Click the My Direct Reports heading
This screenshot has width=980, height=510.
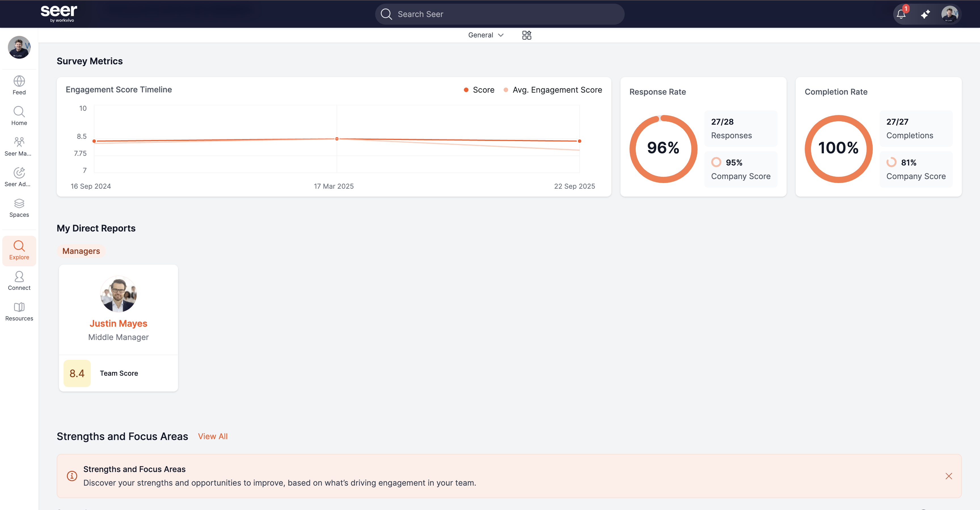pyautogui.click(x=96, y=228)
